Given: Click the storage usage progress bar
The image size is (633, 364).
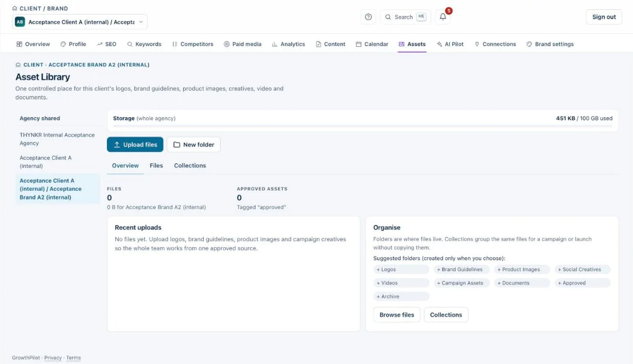Looking at the screenshot, I should (x=363, y=126).
